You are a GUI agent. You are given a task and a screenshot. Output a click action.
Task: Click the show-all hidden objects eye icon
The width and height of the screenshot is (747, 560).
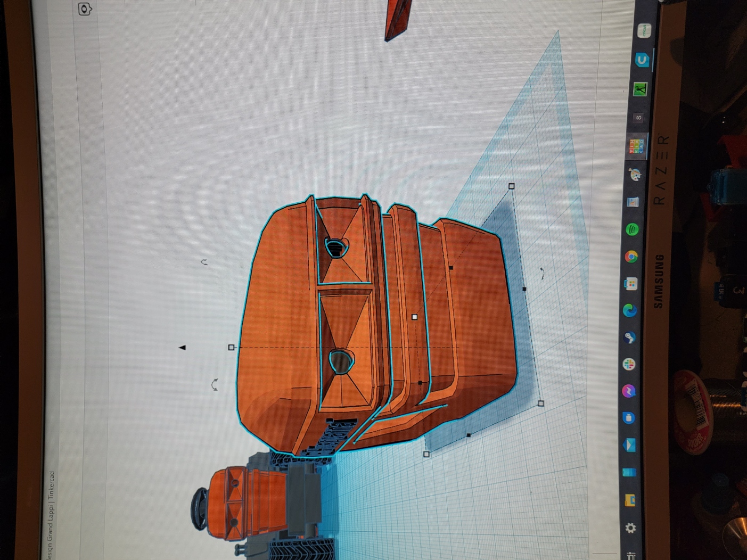84,9
